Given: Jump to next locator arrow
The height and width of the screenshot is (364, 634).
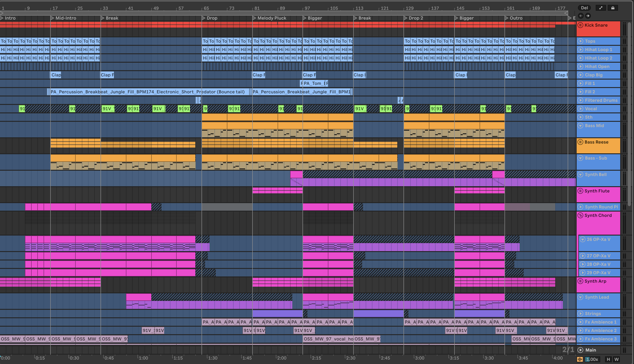Looking at the screenshot, I should pos(588,16).
